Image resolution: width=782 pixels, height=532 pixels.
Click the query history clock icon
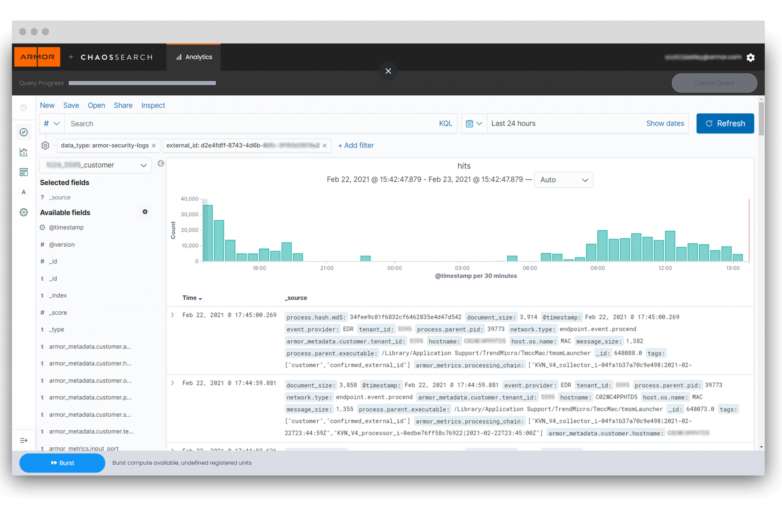point(24,107)
